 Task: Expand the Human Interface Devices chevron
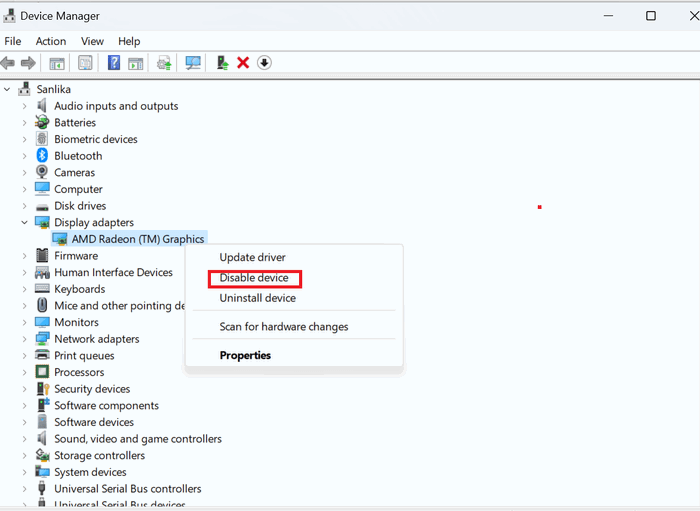(x=25, y=272)
